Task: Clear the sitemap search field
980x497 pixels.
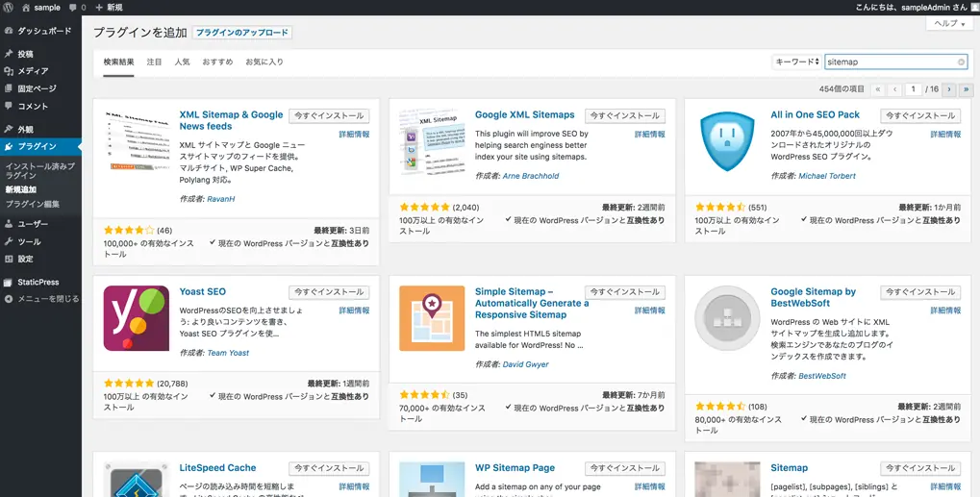Action: (962, 62)
